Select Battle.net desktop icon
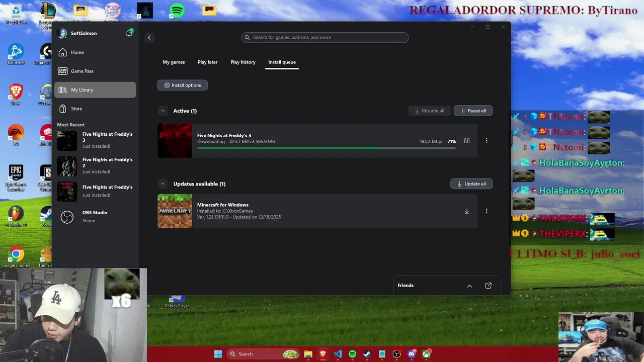The image size is (644, 362). (x=16, y=54)
